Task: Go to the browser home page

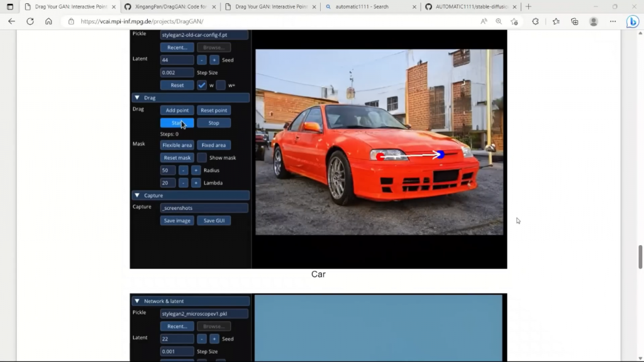Action: click(x=48, y=21)
